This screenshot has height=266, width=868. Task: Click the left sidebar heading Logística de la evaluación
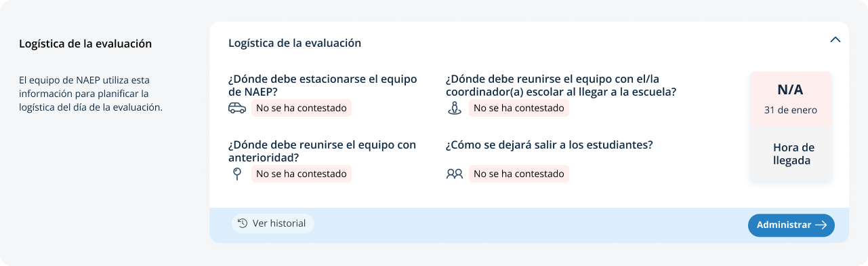(x=85, y=43)
